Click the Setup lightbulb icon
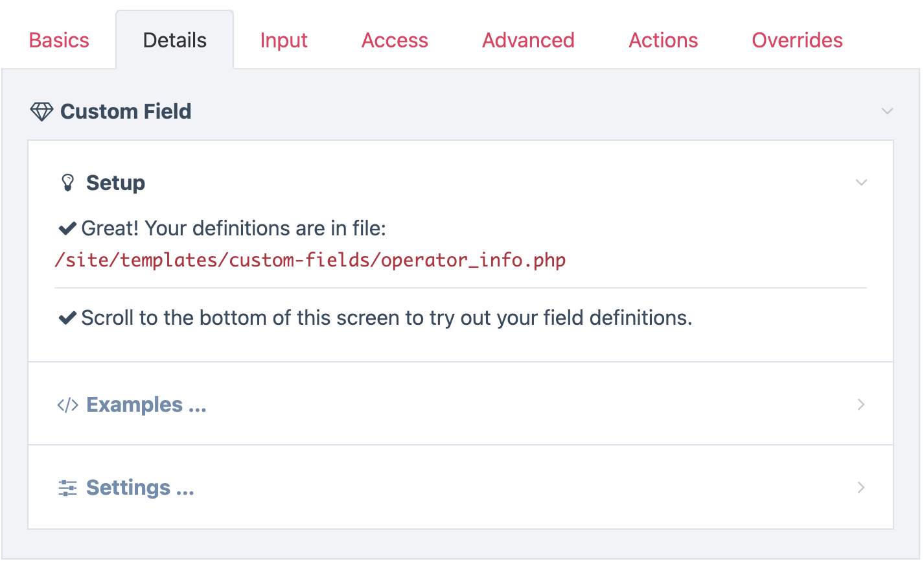Viewport: 924px width, 568px height. [67, 183]
